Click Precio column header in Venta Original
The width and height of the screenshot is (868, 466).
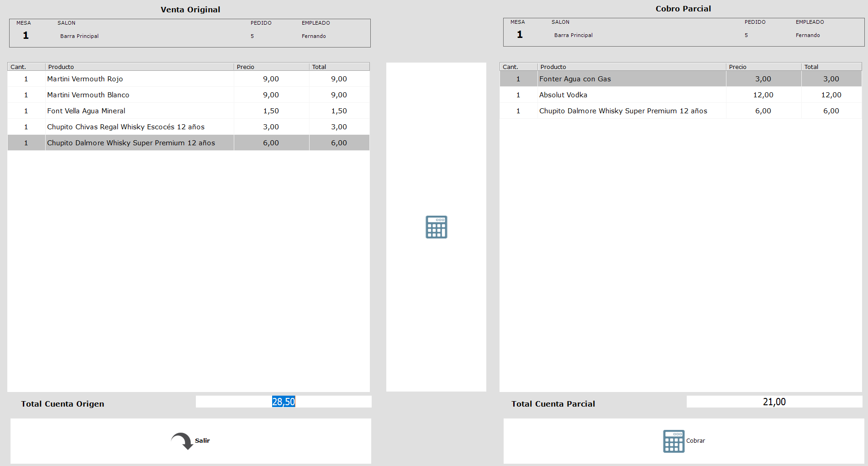pyautogui.click(x=271, y=67)
